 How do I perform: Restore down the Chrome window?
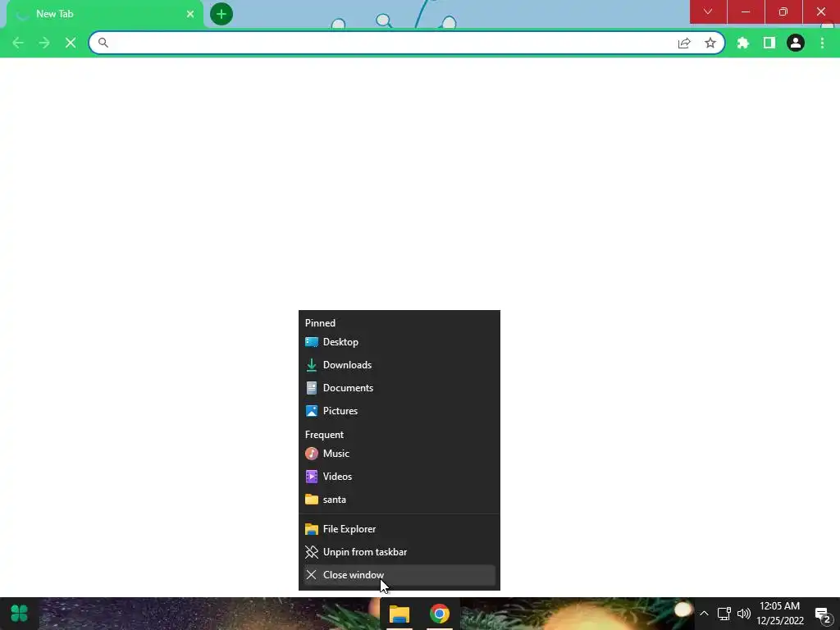pyautogui.click(x=783, y=11)
